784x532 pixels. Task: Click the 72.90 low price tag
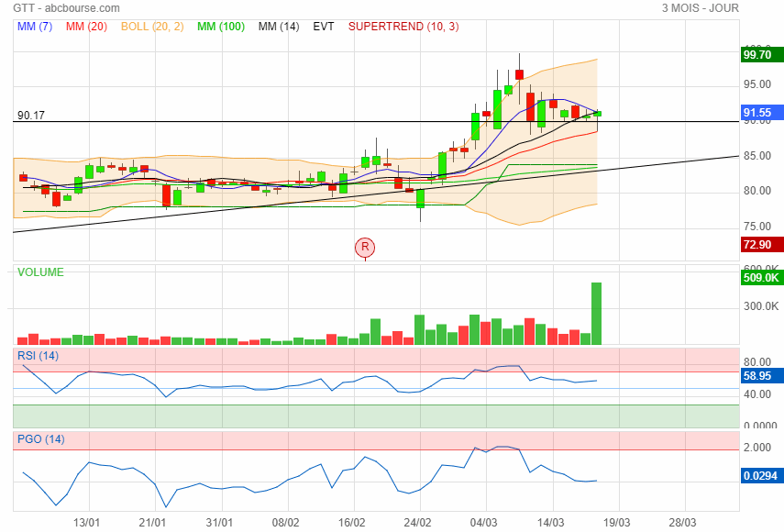tap(762, 245)
